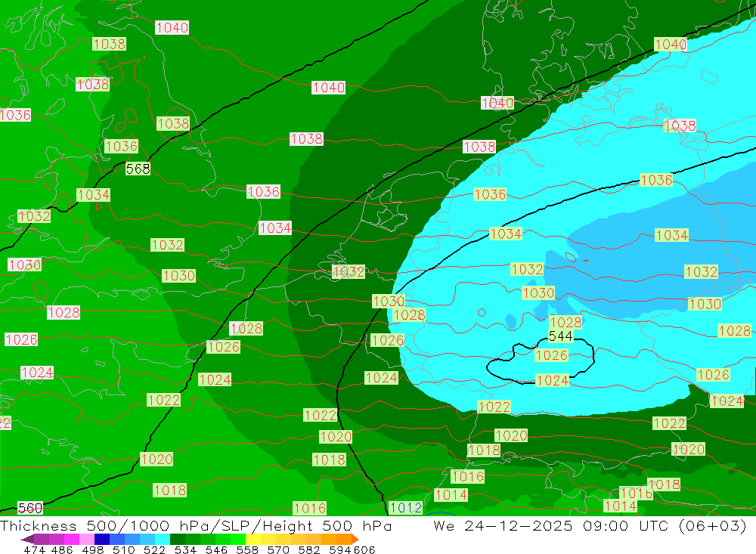This screenshot has height=554, width=756.
Task: Choose the yellow swatch above 558
Action: [253, 539]
